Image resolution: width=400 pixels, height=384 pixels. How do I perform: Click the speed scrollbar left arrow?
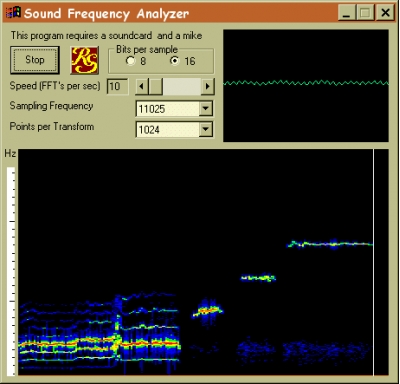click(141, 87)
